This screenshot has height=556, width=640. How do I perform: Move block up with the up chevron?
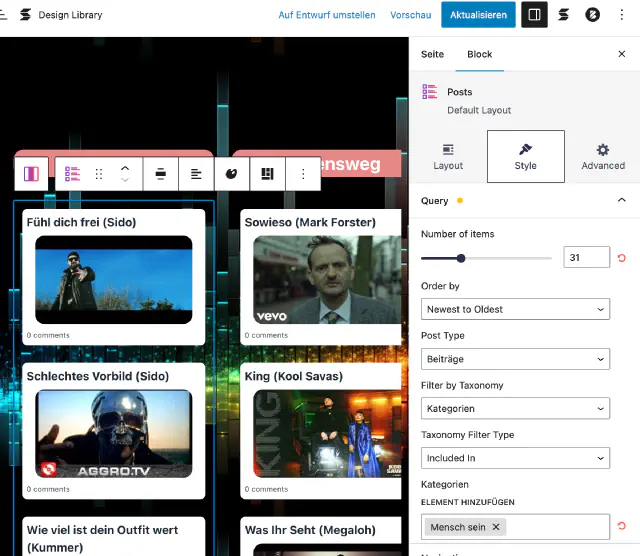tap(125, 168)
